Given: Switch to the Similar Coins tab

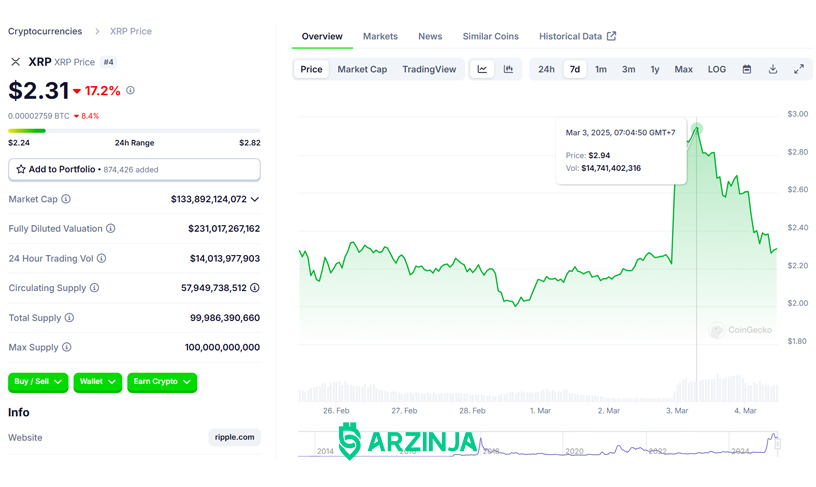Looking at the screenshot, I should tap(491, 36).
